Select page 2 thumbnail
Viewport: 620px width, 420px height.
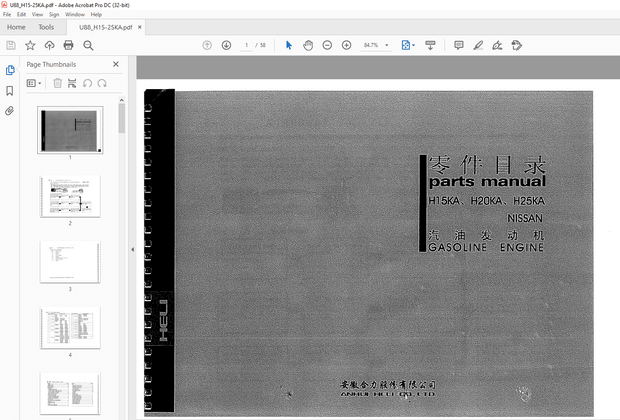point(70,196)
